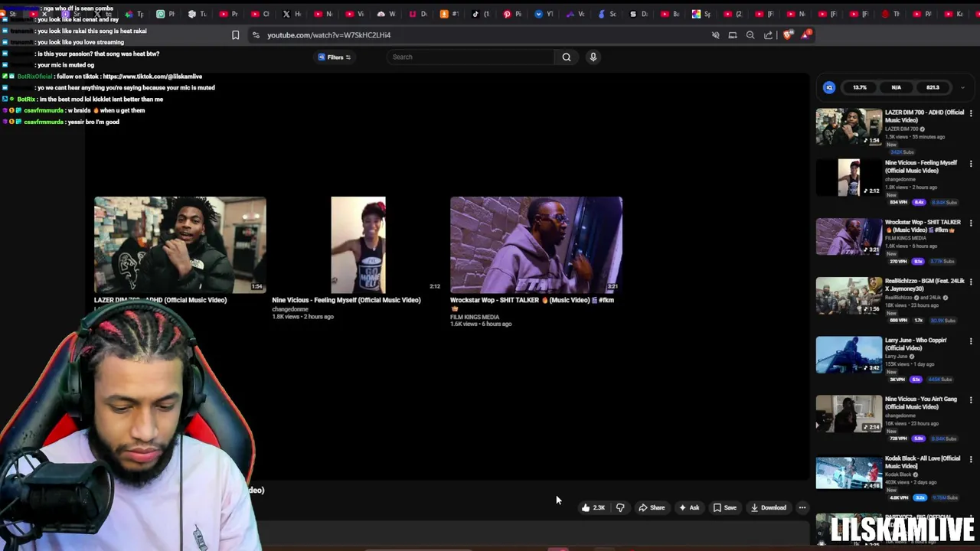The height and width of the screenshot is (551, 980).
Task: Open options for RealRichIzzo BGM video
Action: (x=971, y=282)
